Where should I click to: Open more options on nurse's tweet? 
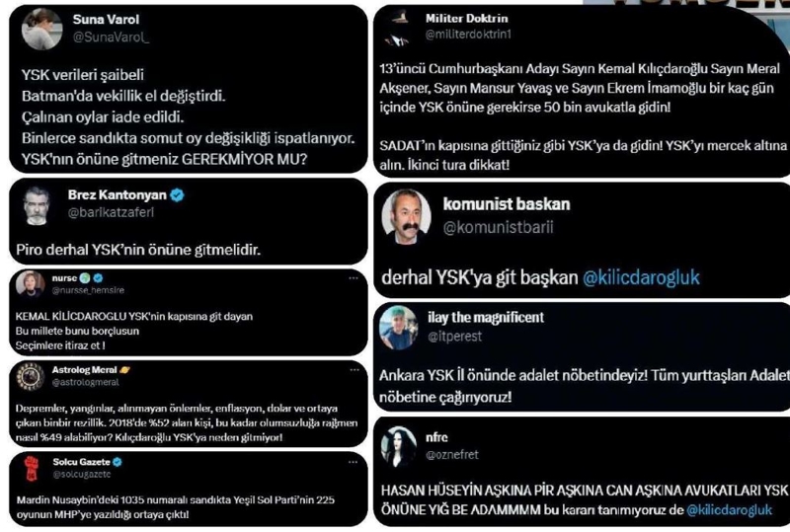click(354, 278)
